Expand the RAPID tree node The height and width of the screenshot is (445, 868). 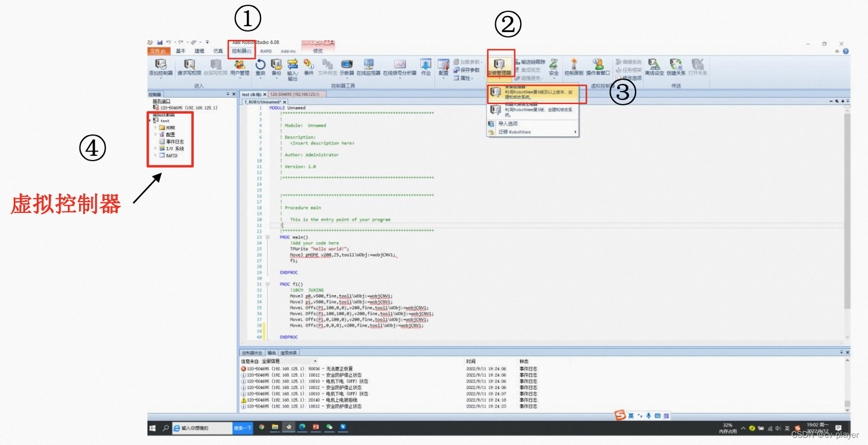click(156, 155)
